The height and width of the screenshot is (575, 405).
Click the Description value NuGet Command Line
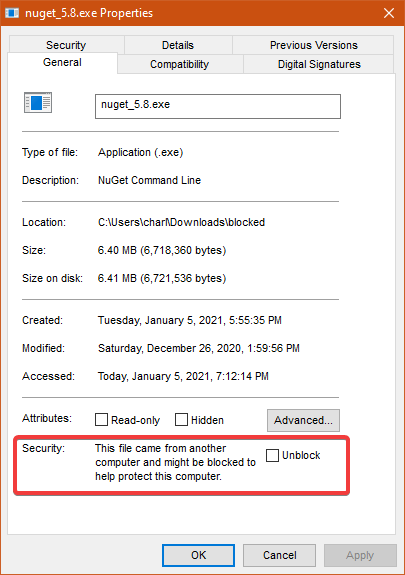pyautogui.click(x=149, y=180)
